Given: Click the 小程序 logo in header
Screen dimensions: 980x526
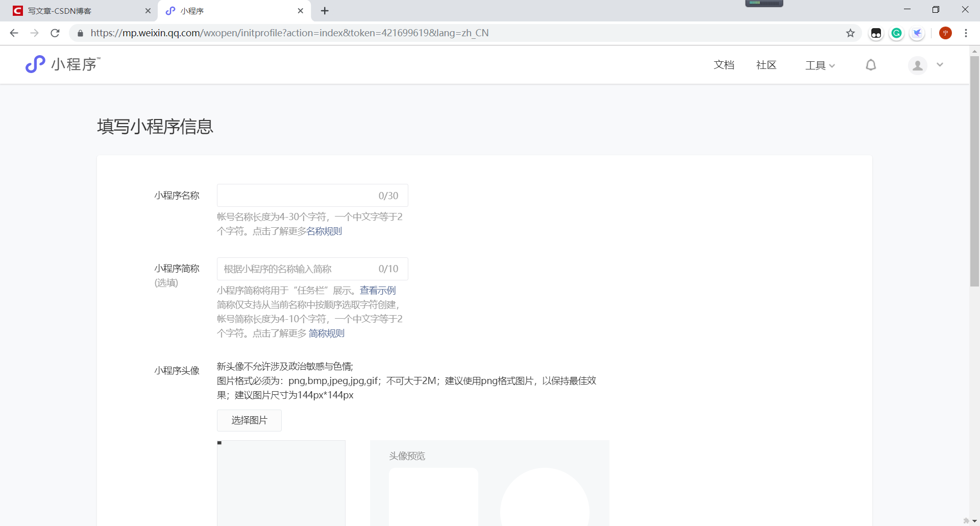Looking at the screenshot, I should (x=63, y=64).
